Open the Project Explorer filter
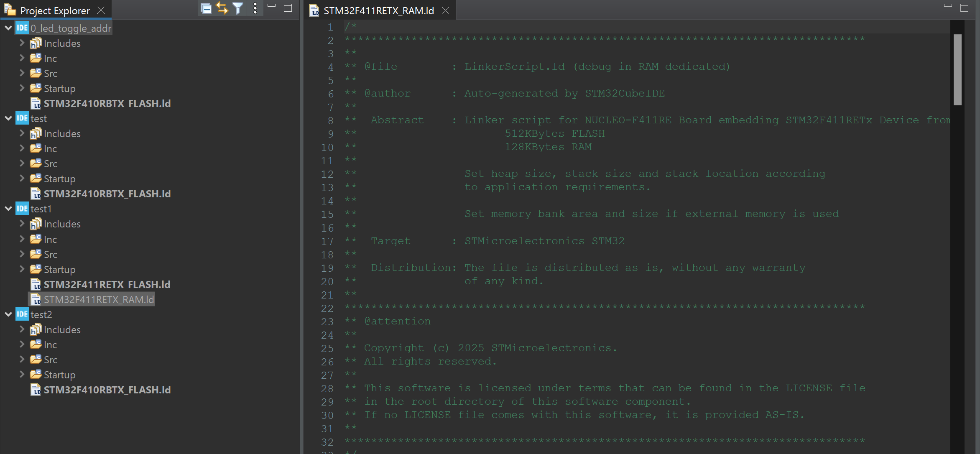This screenshot has width=980, height=454. click(x=237, y=8)
